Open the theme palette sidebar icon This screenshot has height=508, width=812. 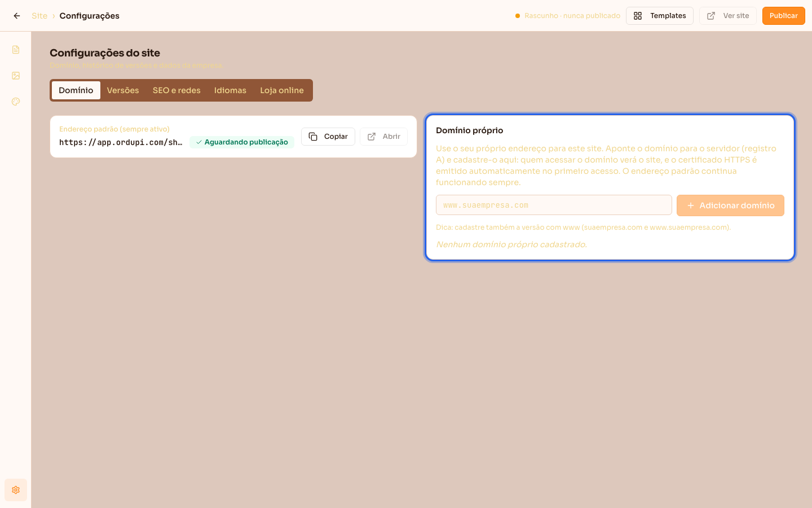click(x=16, y=102)
